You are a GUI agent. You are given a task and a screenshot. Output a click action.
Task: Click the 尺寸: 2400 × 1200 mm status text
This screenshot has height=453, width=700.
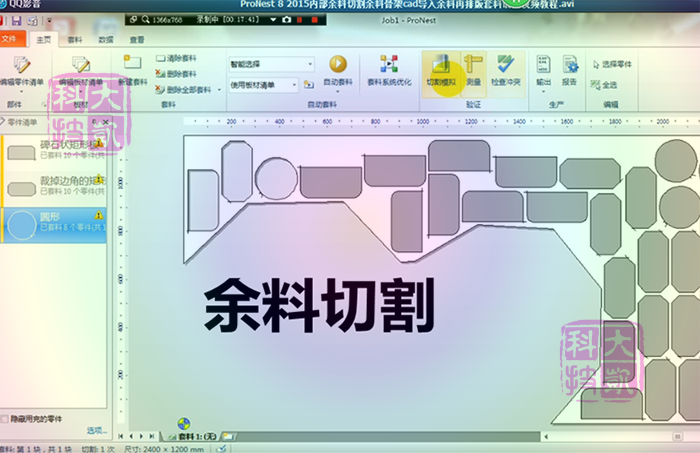tap(164, 449)
